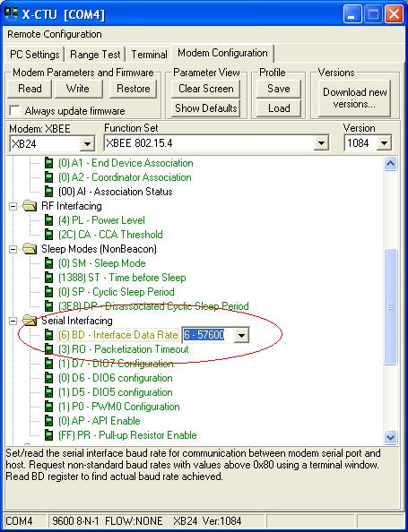Toggle the Always update firmware checkbox
Viewport: 408px width, 532px height.
coord(14,110)
